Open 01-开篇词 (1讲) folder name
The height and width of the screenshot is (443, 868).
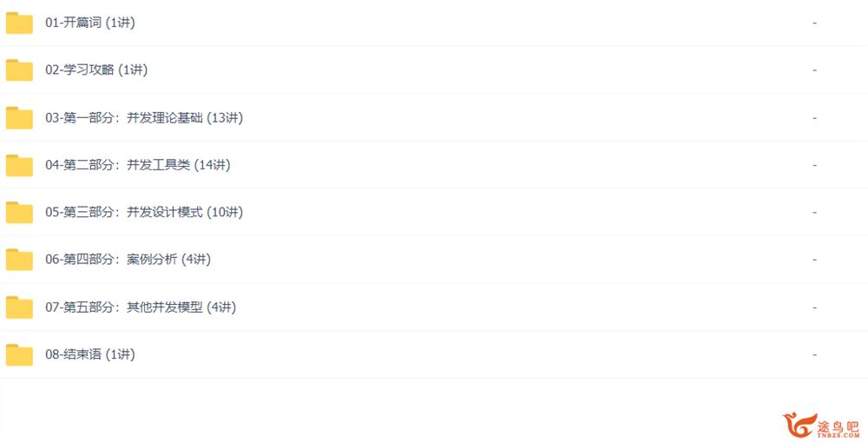coord(90,23)
